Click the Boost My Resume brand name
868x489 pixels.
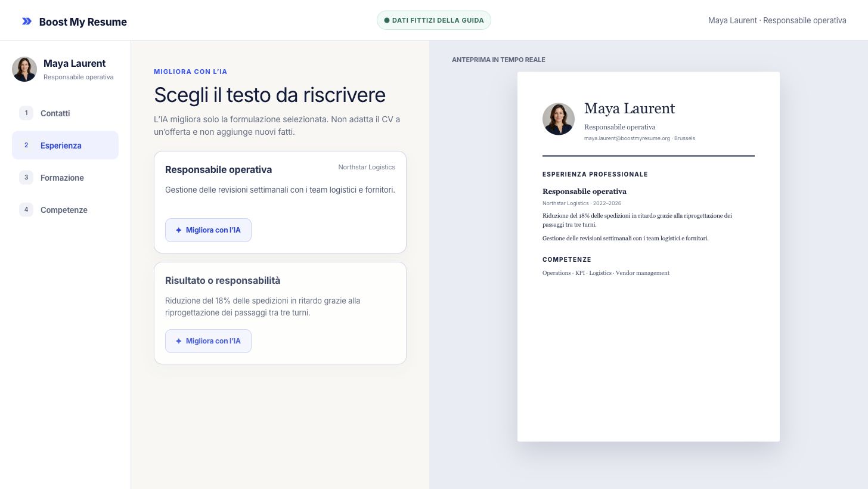pos(83,22)
